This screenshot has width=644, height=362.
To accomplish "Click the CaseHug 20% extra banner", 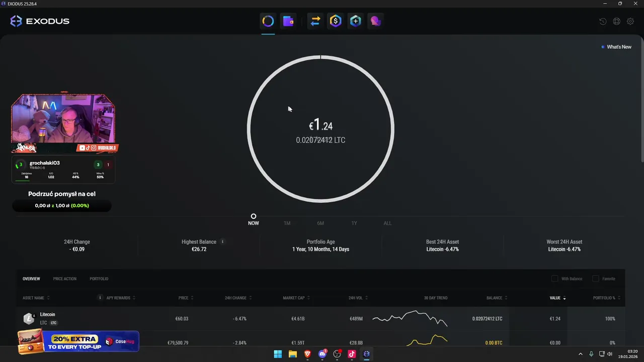I will pos(78,341).
